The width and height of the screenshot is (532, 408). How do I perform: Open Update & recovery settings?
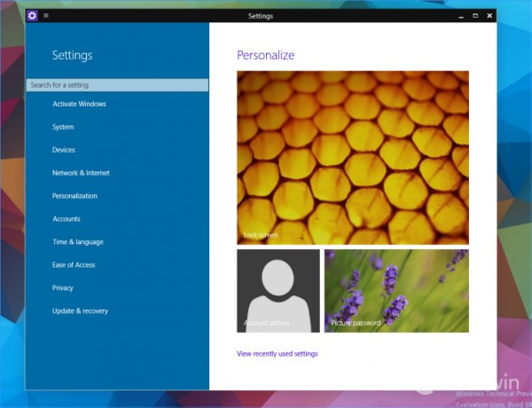click(x=80, y=311)
